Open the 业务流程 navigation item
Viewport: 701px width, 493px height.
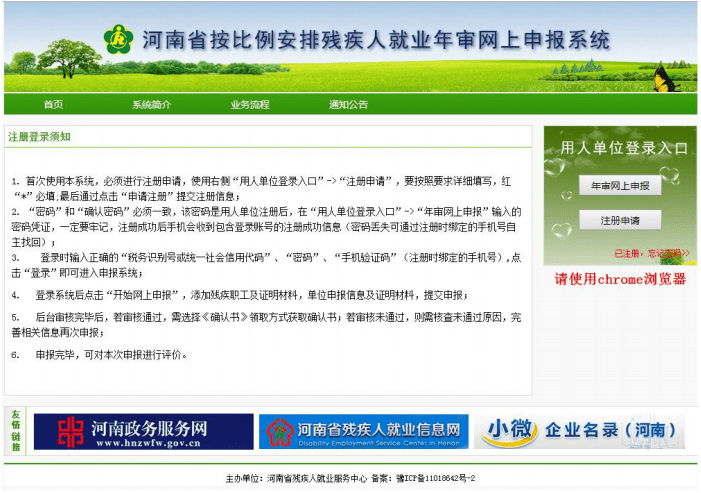tap(250, 105)
